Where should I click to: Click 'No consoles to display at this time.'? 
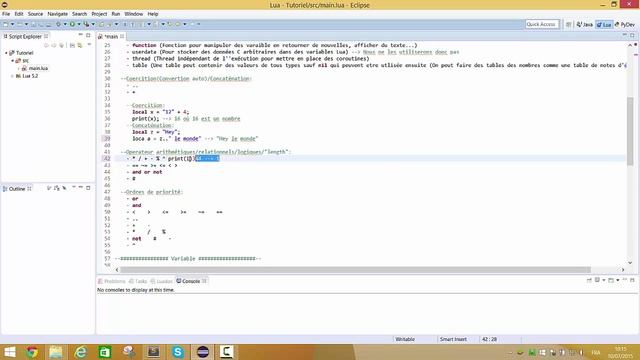point(136,290)
